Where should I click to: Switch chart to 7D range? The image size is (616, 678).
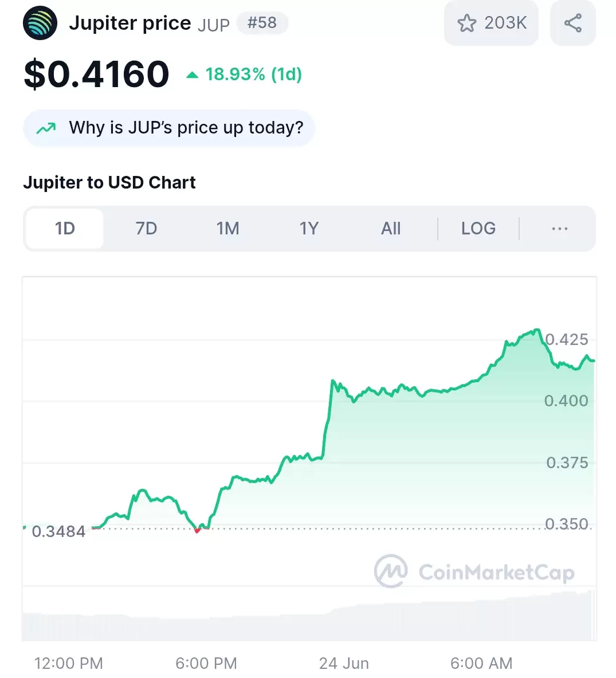(x=146, y=228)
